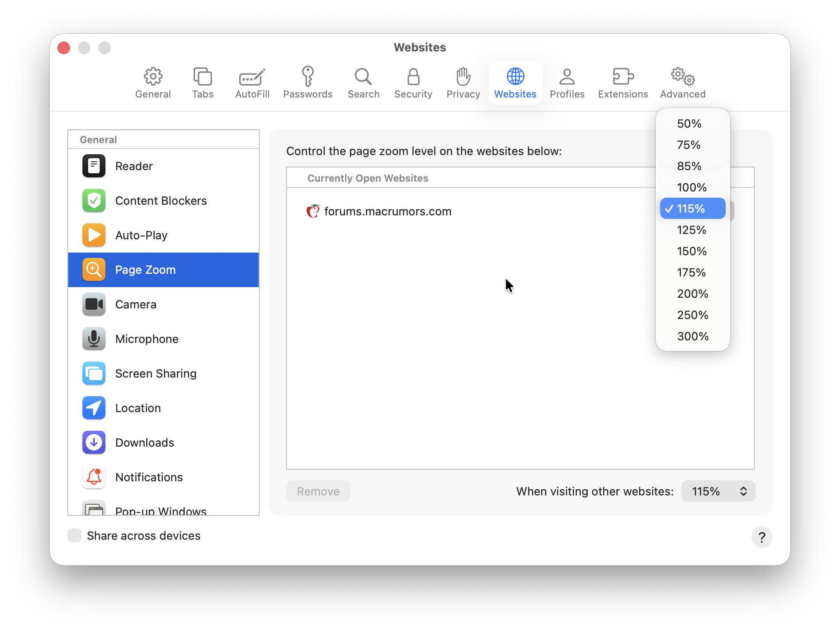Image resolution: width=840 pixels, height=631 pixels.
Task: Select Auto-Play in the sidebar
Action: [163, 235]
